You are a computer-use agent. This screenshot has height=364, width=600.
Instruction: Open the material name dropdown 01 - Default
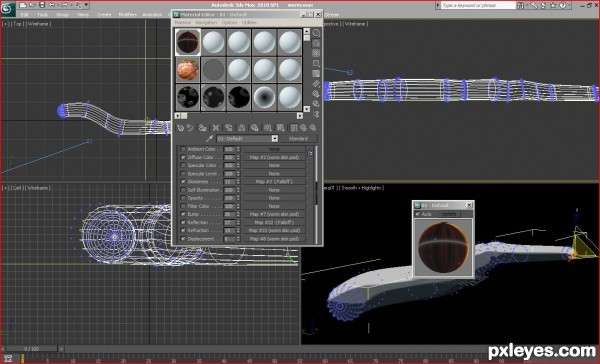click(275, 139)
